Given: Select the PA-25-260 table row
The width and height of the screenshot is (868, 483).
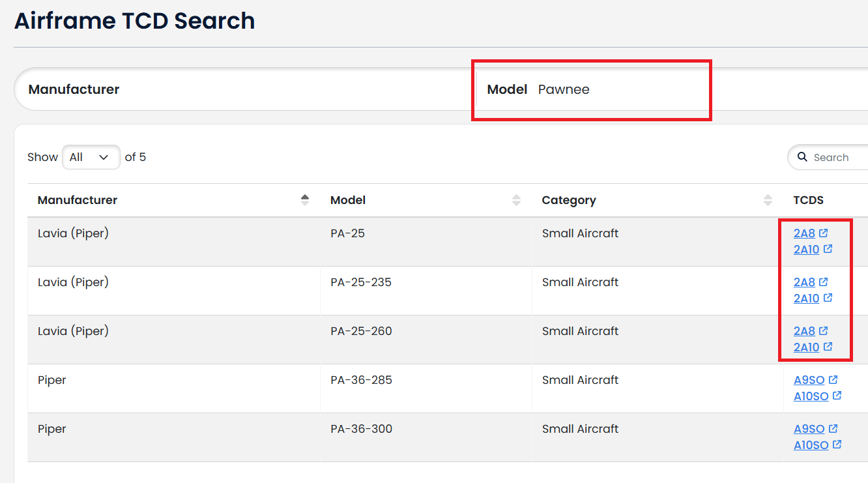Looking at the screenshot, I should click(391, 339).
